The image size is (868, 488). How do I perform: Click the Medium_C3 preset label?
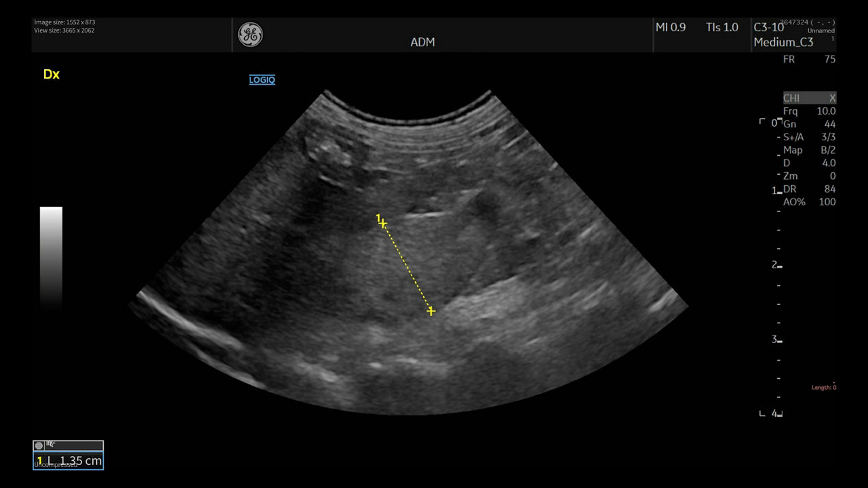(783, 42)
